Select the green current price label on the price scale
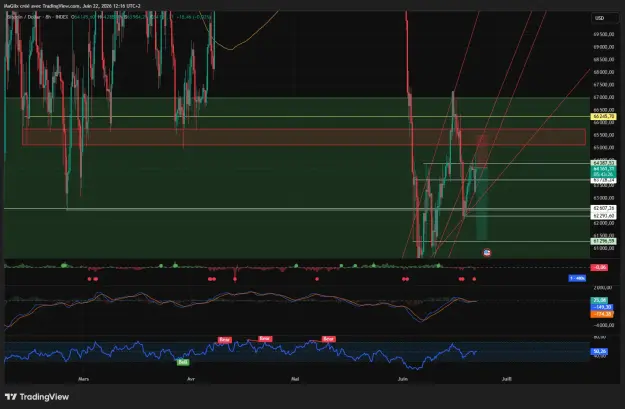This screenshot has height=409, width=625. pos(603,172)
